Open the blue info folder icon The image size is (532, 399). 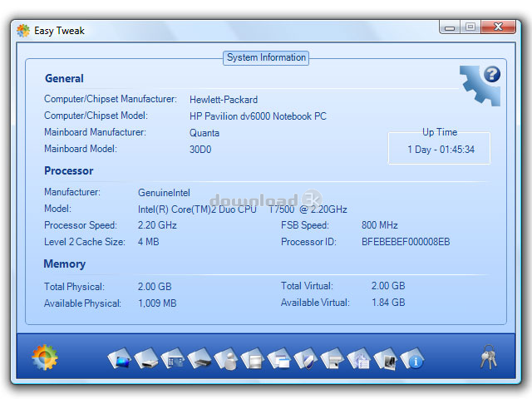point(412,359)
